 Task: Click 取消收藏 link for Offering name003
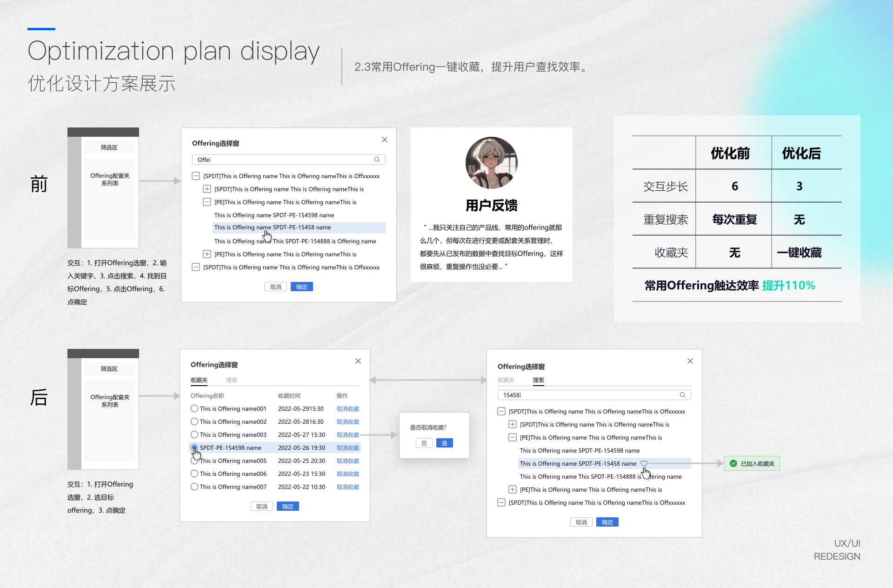tap(348, 434)
